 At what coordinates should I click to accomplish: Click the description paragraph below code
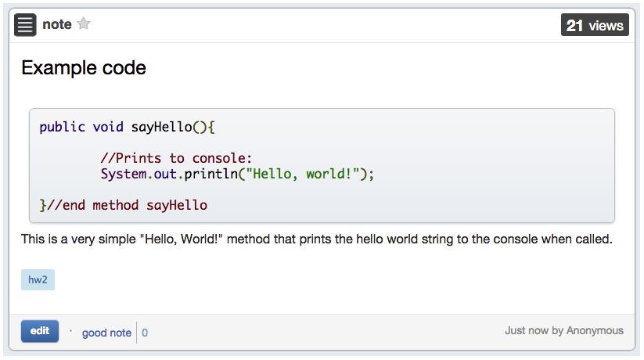click(x=316, y=239)
